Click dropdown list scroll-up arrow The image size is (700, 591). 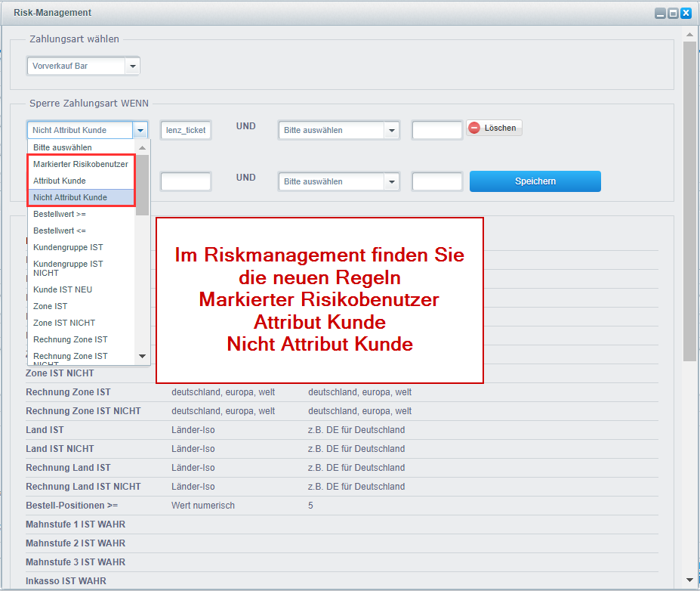point(143,147)
